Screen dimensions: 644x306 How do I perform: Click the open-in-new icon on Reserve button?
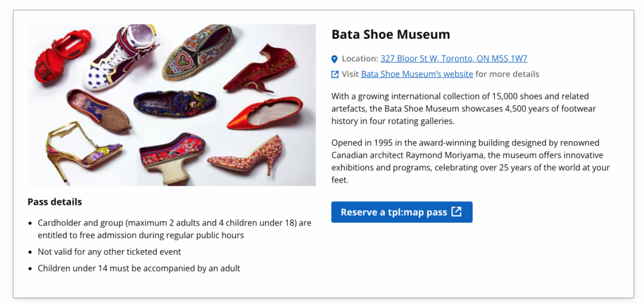456,212
